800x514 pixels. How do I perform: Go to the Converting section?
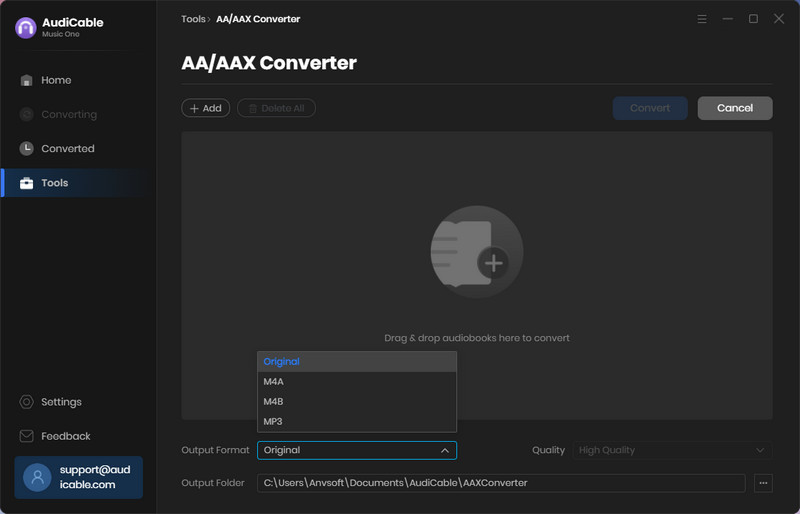click(x=78, y=114)
